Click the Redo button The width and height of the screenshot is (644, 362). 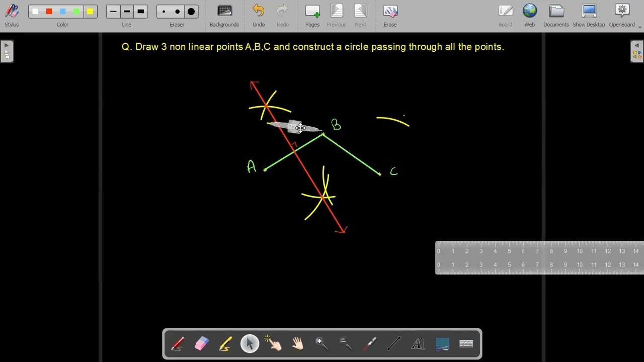click(283, 16)
